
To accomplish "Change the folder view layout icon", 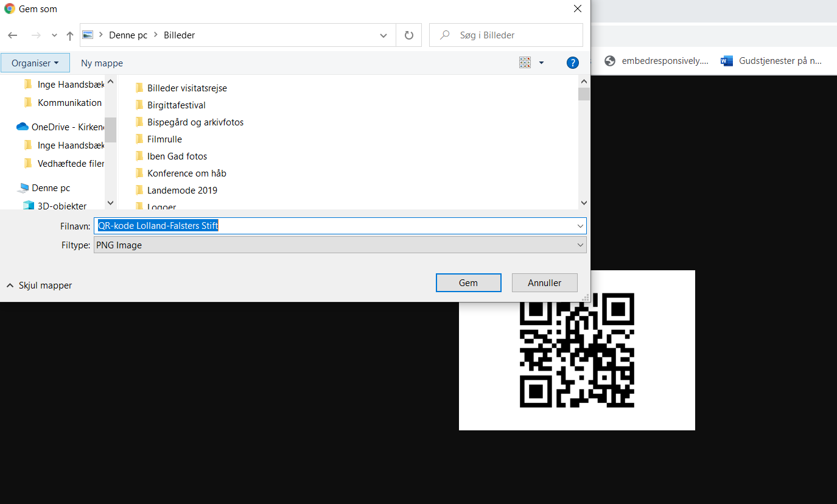I will point(525,63).
